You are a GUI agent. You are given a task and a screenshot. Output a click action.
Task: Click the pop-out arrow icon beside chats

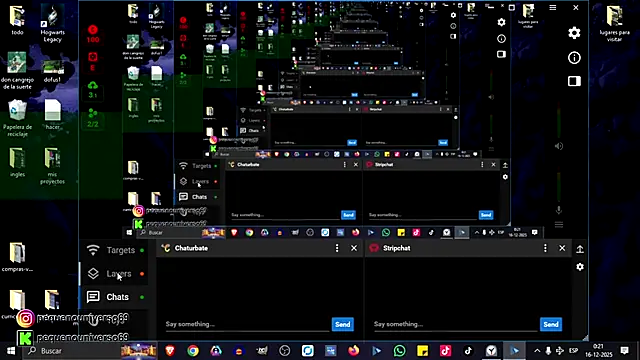coord(580,249)
